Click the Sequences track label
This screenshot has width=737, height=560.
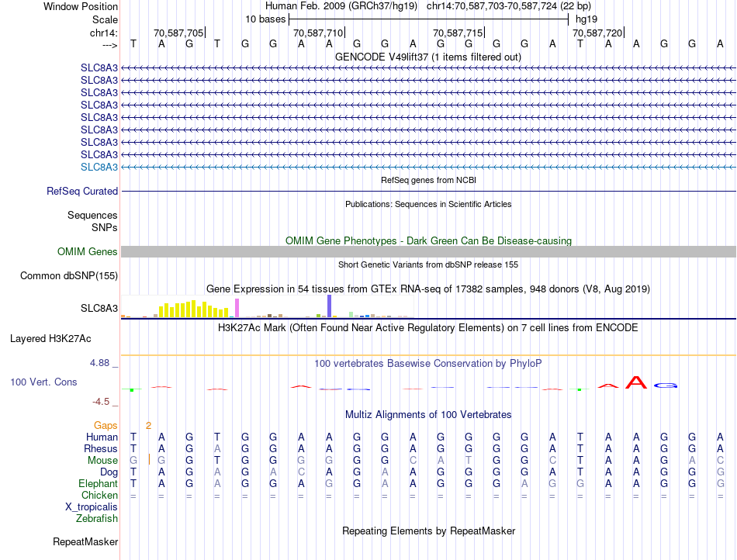click(x=92, y=215)
